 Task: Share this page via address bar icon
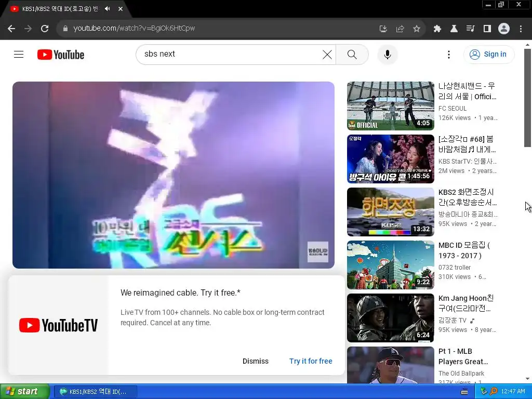pos(400,29)
